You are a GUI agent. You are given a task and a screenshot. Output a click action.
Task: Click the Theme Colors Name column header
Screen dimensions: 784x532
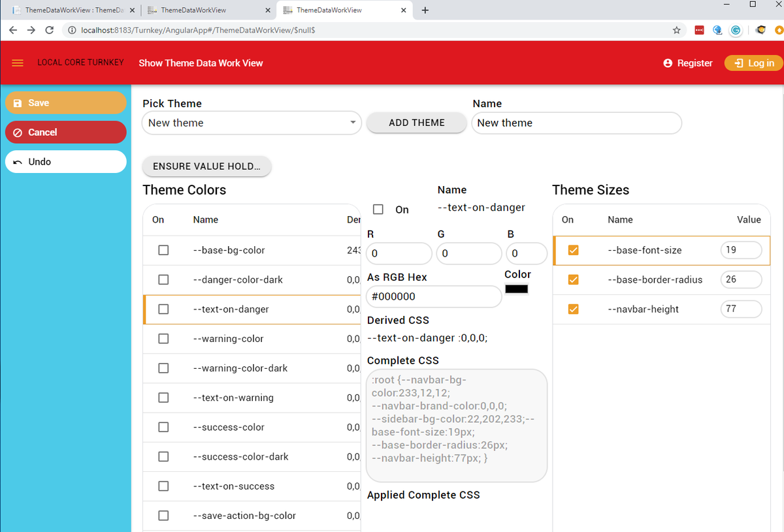206,220
